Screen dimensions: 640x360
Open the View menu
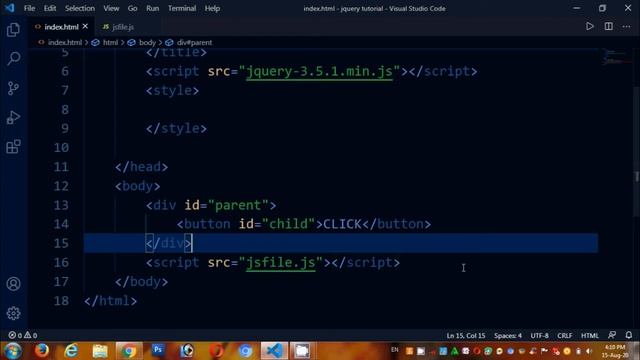click(x=111, y=8)
